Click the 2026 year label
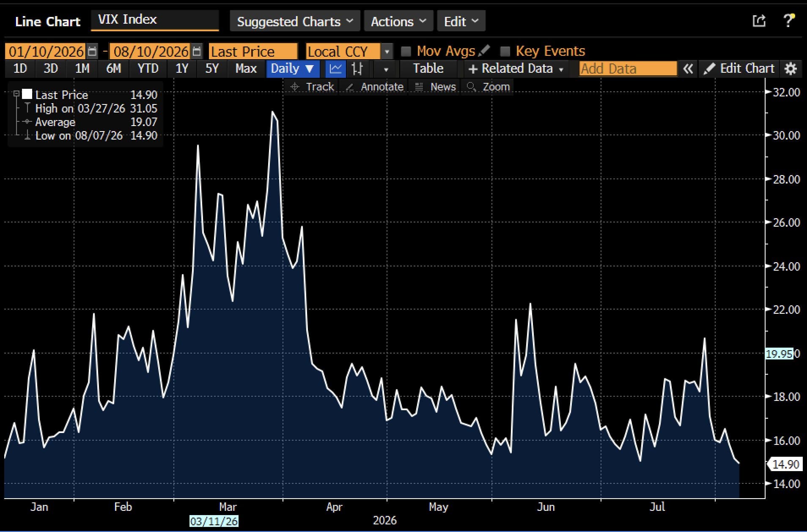807x532 pixels. 385,520
